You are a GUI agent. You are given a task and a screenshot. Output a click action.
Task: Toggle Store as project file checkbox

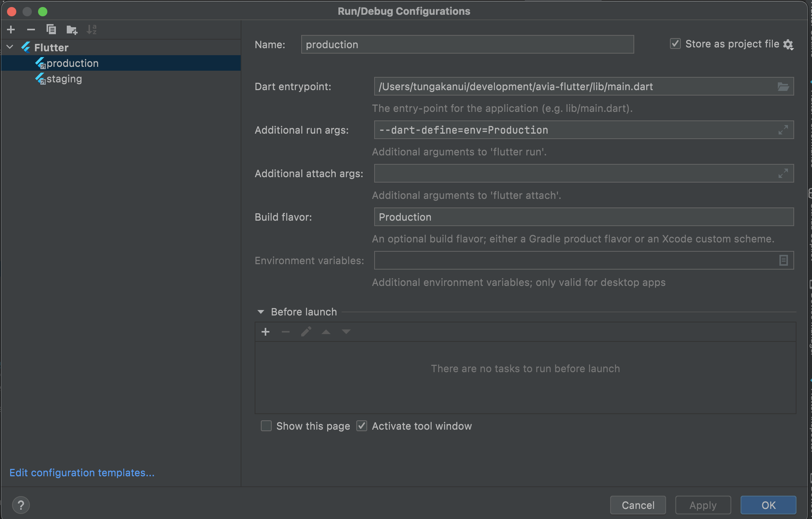tap(675, 44)
